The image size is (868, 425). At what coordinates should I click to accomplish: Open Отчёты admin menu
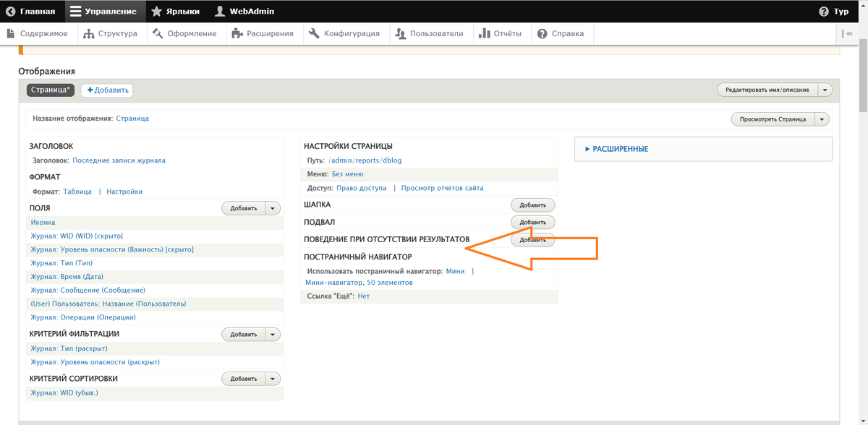(501, 33)
